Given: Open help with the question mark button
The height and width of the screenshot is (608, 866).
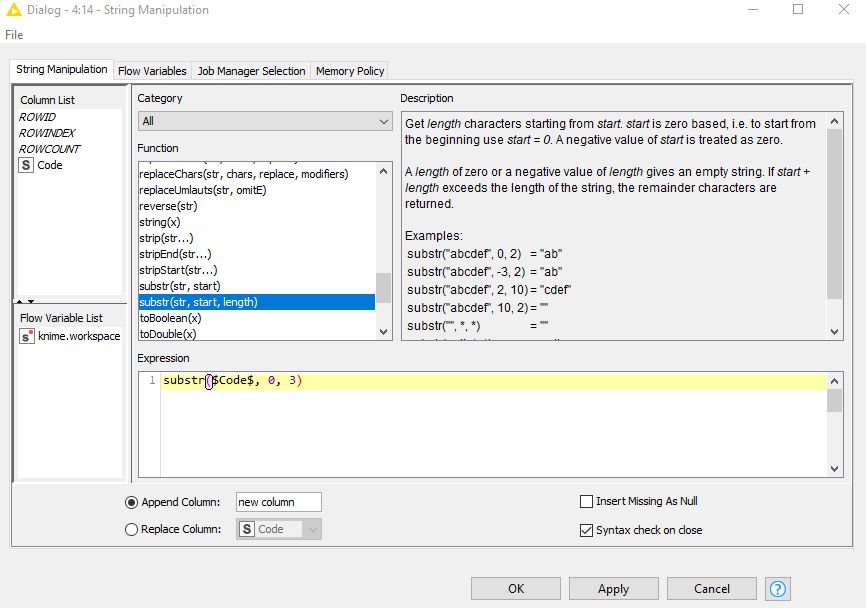Looking at the screenshot, I should (778, 589).
